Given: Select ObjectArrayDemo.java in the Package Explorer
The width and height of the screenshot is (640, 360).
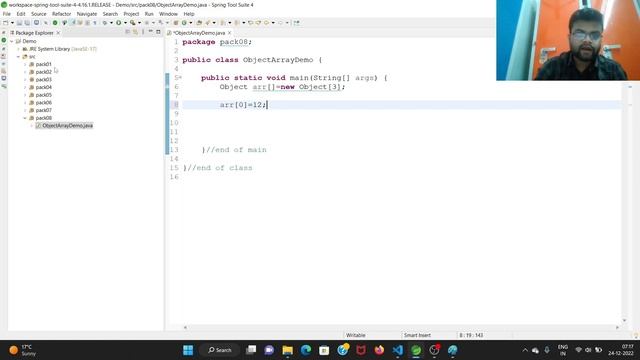Looking at the screenshot, I should tap(64, 126).
